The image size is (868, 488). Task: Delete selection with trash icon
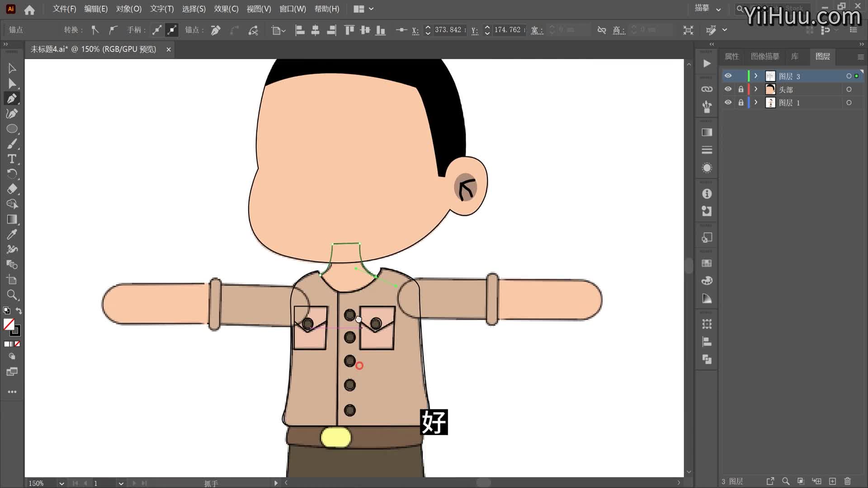tap(848, 481)
